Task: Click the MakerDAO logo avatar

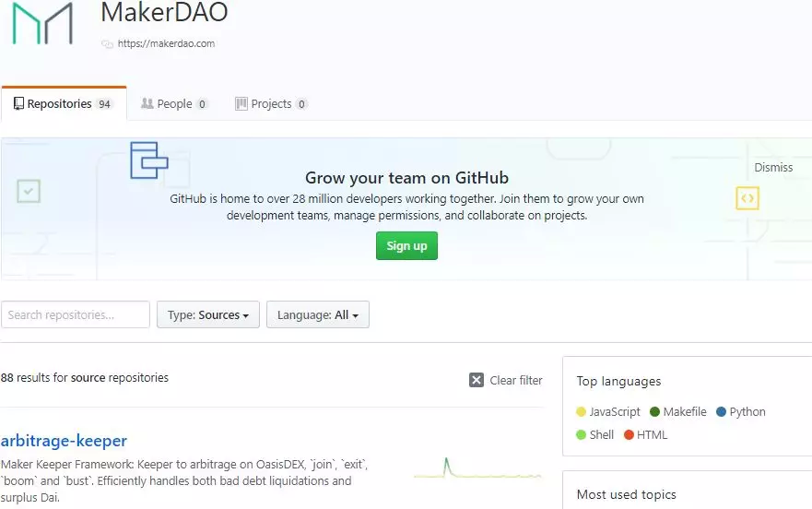Action: tap(42, 23)
